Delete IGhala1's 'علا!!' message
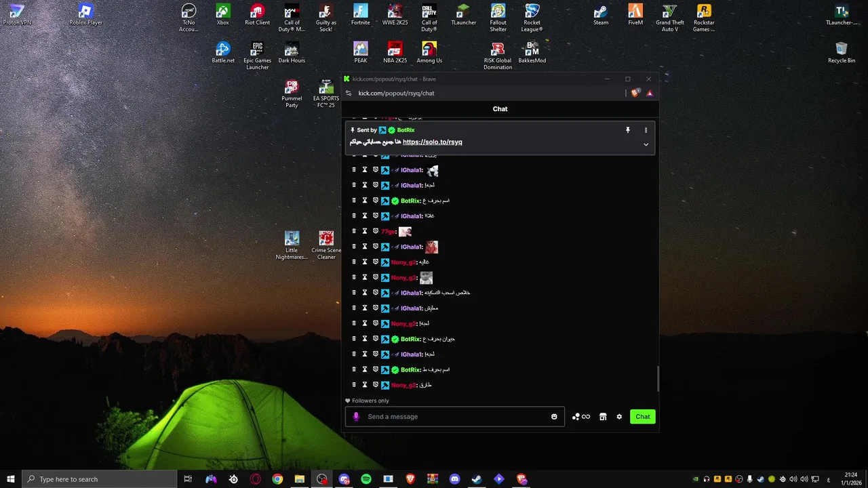868x488 pixels. (x=354, y=216)
